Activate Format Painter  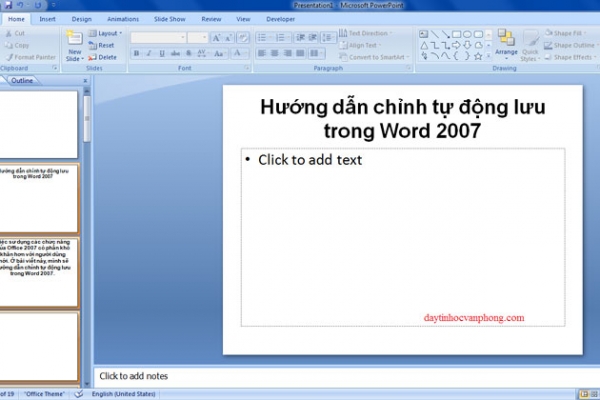click(31, 57)
